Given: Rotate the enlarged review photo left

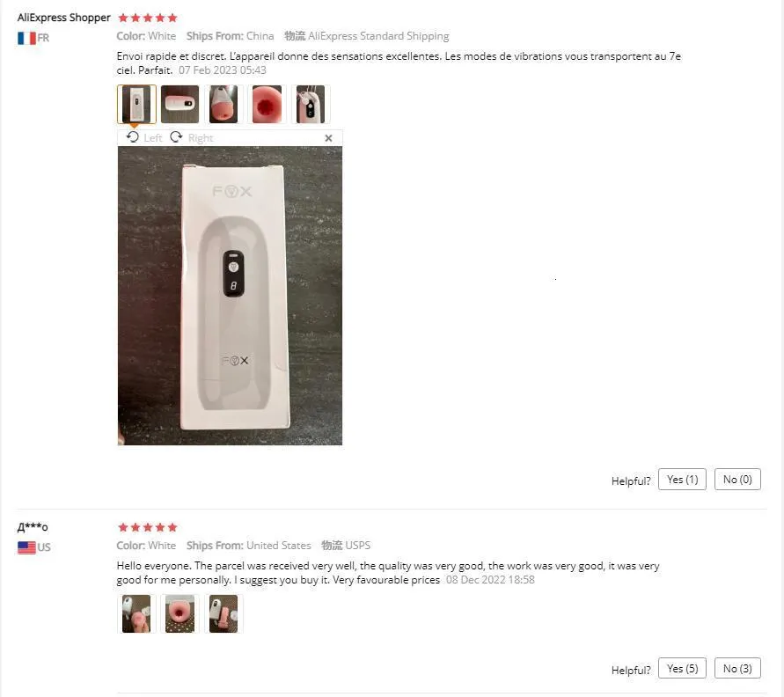Looking at the screenshot, I should 143,137.
